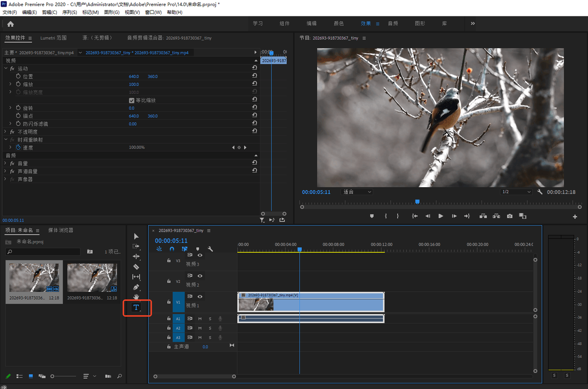Viewport: 588px width, 389px height.
Task: Mute audio track A1
Action: [x=200, y=319]
